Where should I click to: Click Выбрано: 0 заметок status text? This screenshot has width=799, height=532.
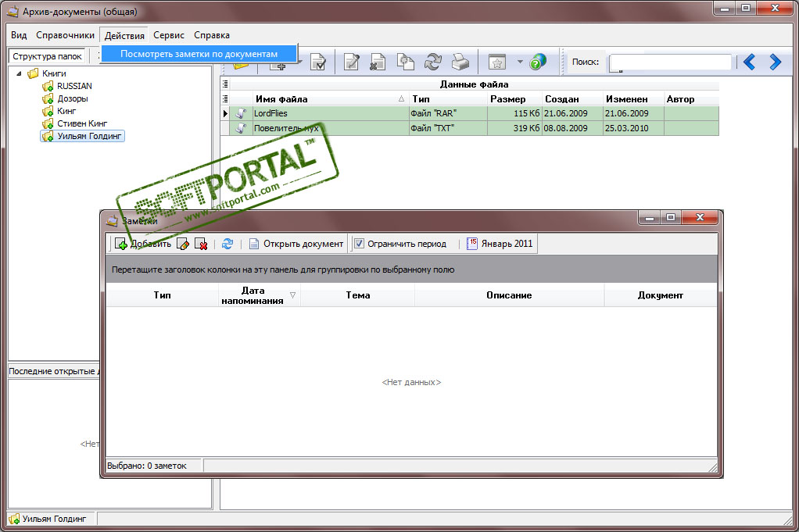click(147, 466)
